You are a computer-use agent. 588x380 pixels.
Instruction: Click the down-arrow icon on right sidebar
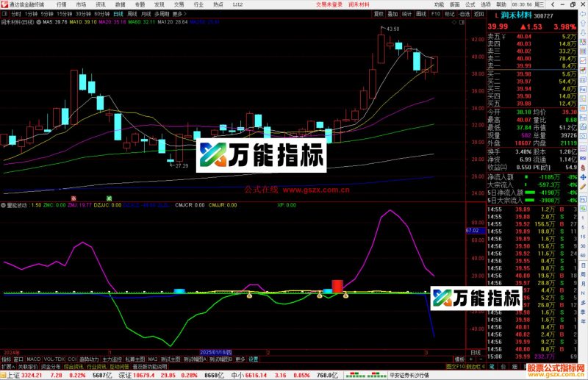583,32
